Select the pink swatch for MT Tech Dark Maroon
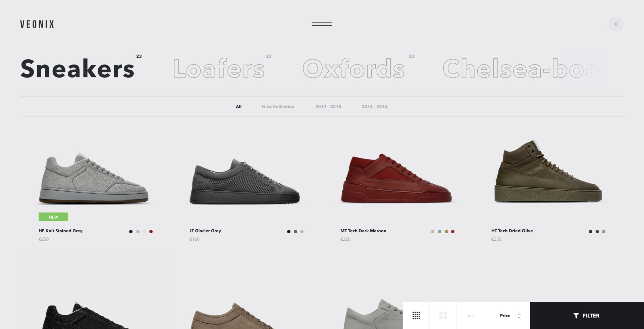This screenshot has height=329, width=644. tap(433, 232)
